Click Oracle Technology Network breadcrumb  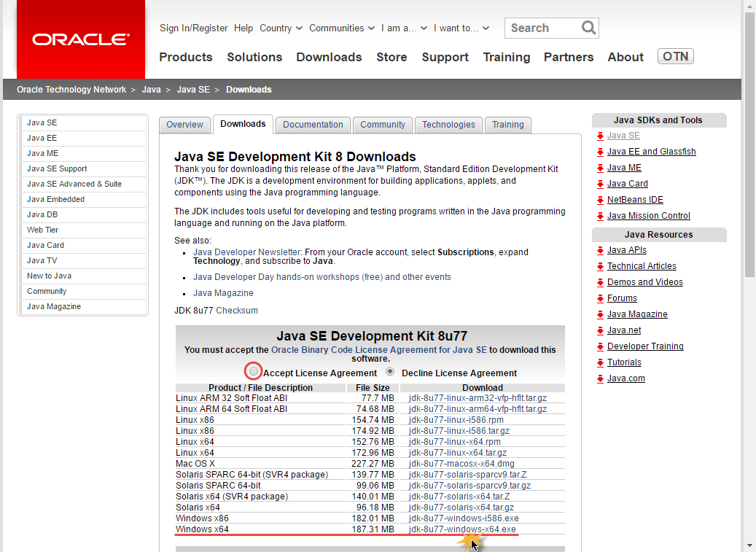pos(71,90)
